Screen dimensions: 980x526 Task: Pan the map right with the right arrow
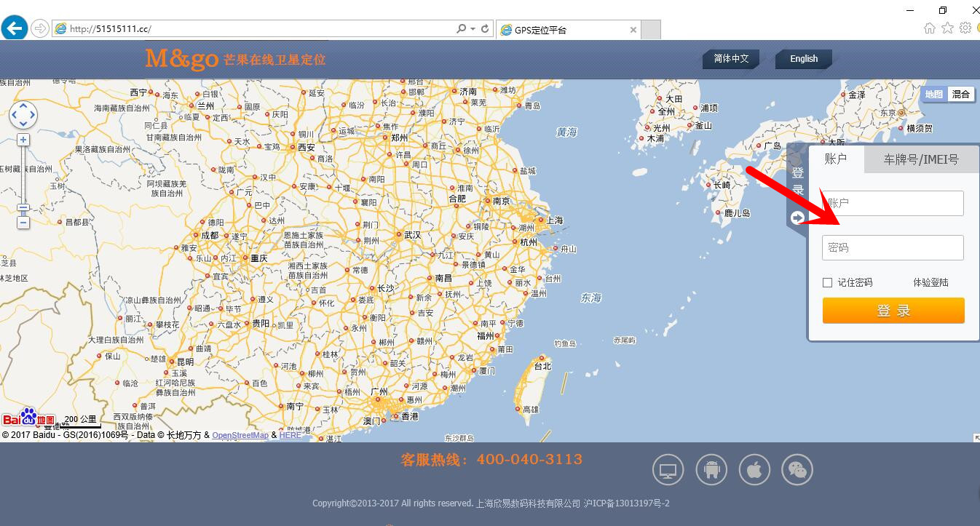pos(33,116)
